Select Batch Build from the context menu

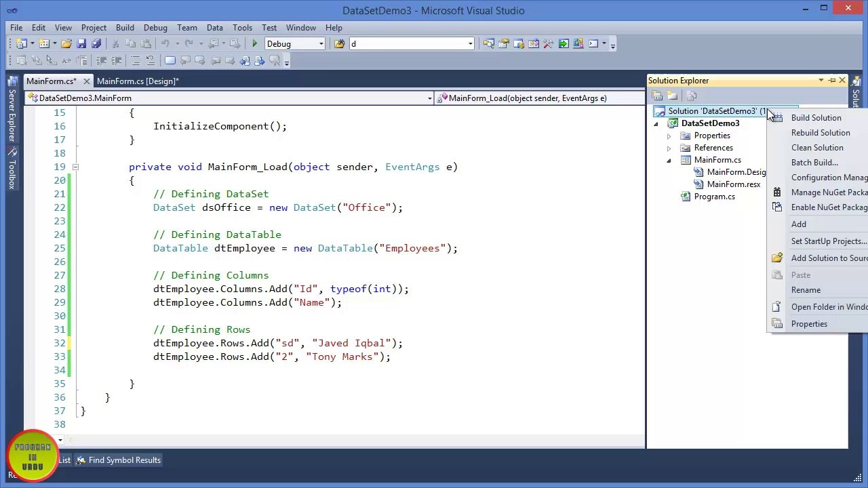pos(814,163)
